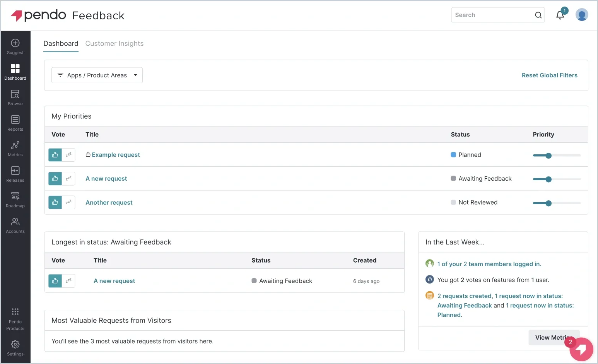Select the Dashboard tab
The width and height of the screenshot is (598, 364).
click(61, 43)
